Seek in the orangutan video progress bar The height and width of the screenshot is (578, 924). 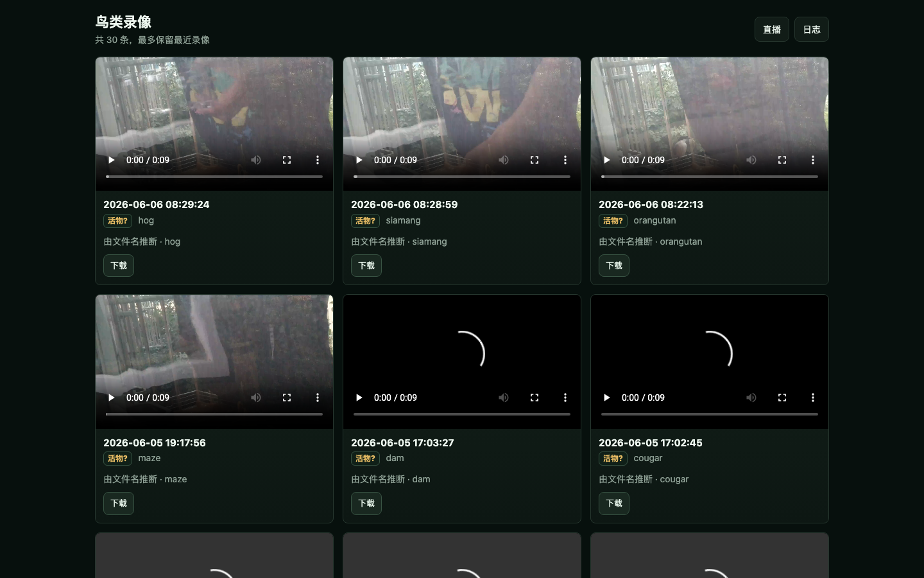click(710, 176)
